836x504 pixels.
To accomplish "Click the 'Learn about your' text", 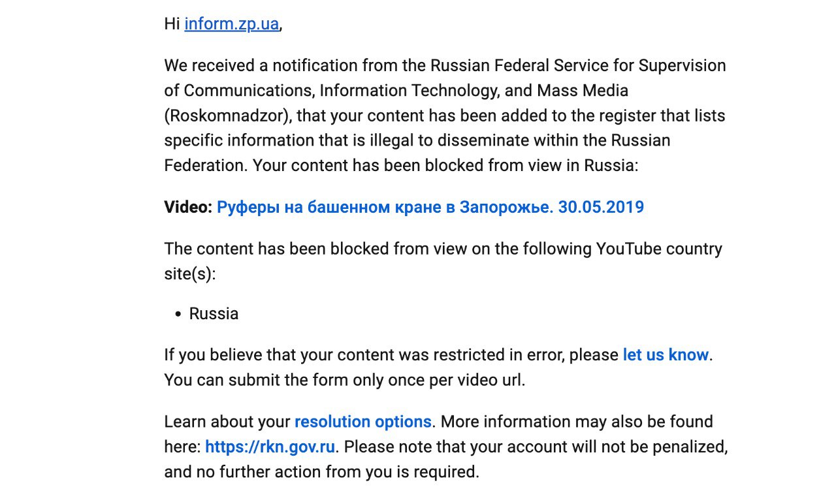I will [227, 422].
